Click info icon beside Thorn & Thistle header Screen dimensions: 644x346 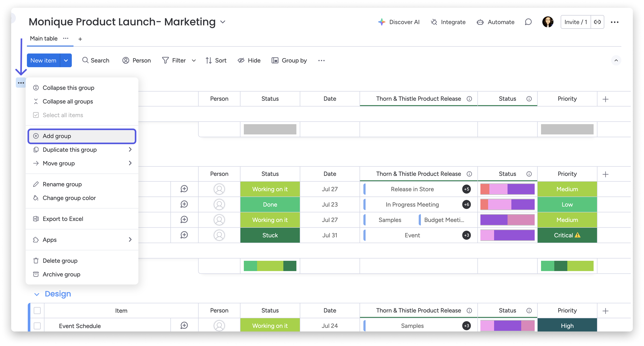(x=469, y=99)
